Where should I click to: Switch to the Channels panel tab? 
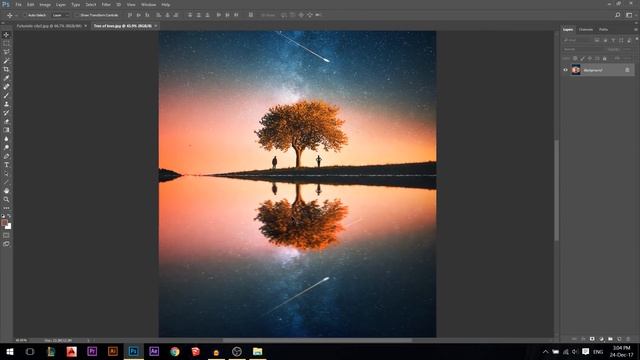pyautogui.click(x=586, y=29)
